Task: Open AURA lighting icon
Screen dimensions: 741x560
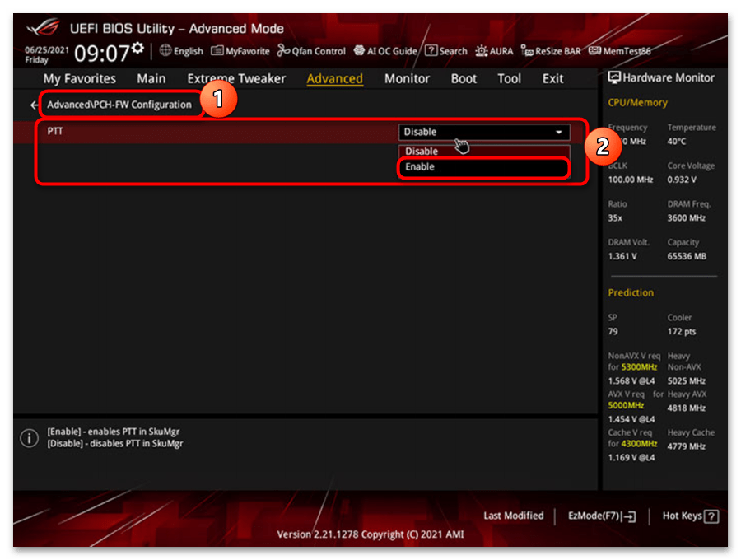Action: coord(481,50)
